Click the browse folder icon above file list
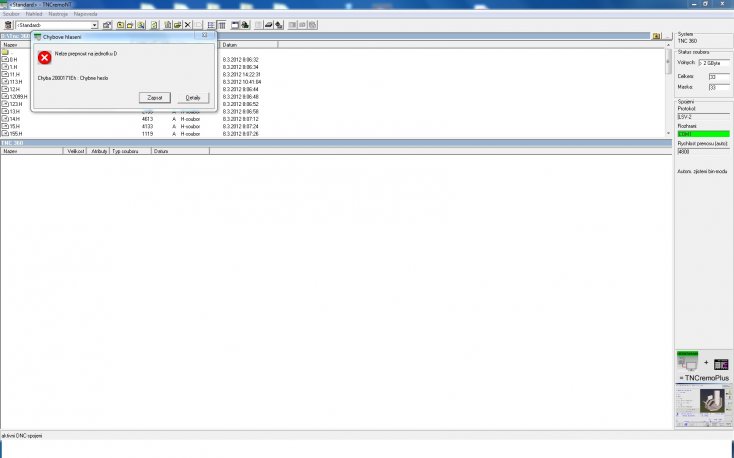 [x=656, y=36]
